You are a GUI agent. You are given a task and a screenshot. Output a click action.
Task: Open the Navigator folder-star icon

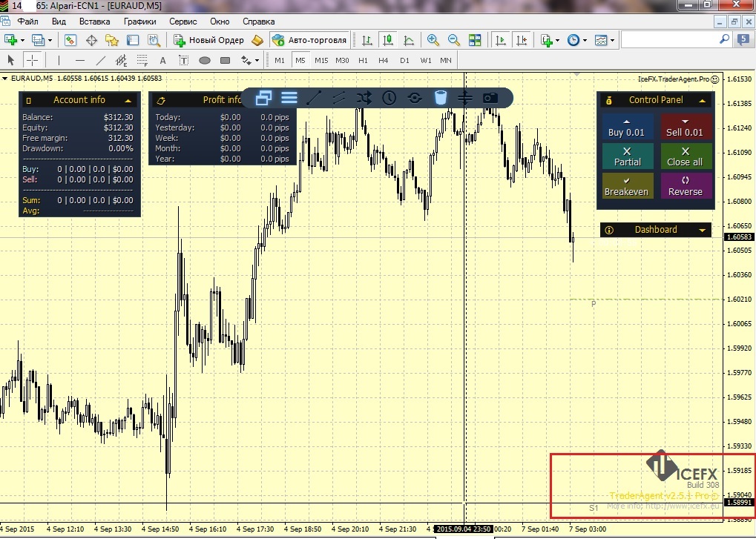click(112, 41)
